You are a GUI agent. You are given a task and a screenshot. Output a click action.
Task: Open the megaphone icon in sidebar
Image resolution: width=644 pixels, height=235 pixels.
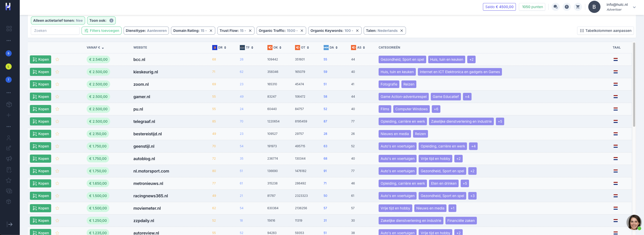click(x=9, y=159)
